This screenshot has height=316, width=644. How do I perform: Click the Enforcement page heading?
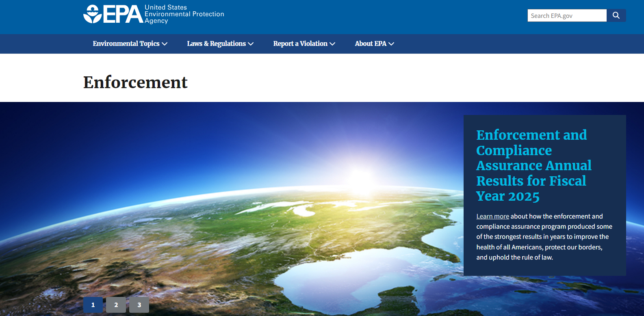tap(135, 82)
